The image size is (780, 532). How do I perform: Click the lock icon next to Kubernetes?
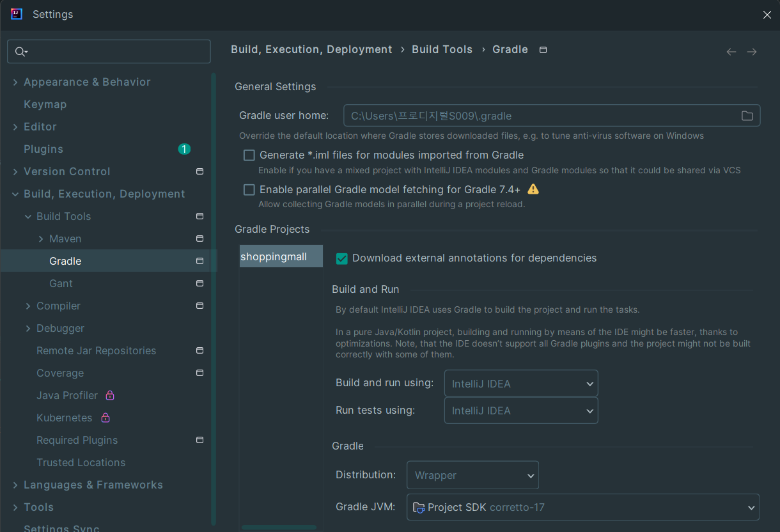coord(105,418)
